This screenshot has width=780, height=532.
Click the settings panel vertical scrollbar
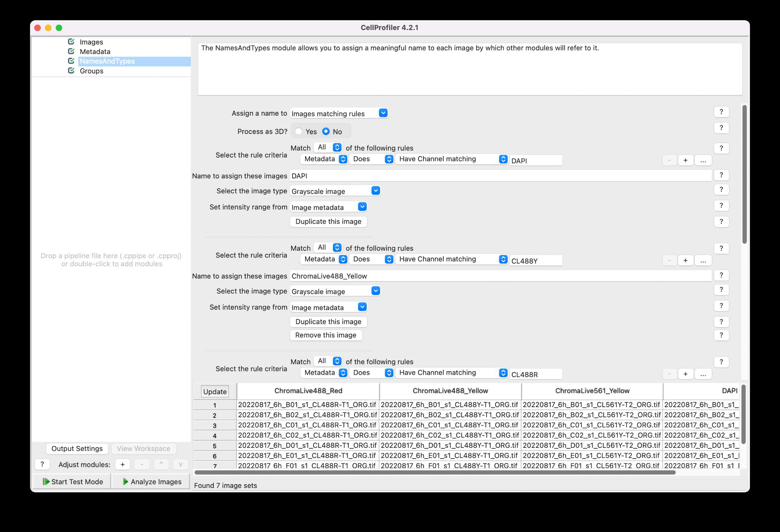point(745,174)
